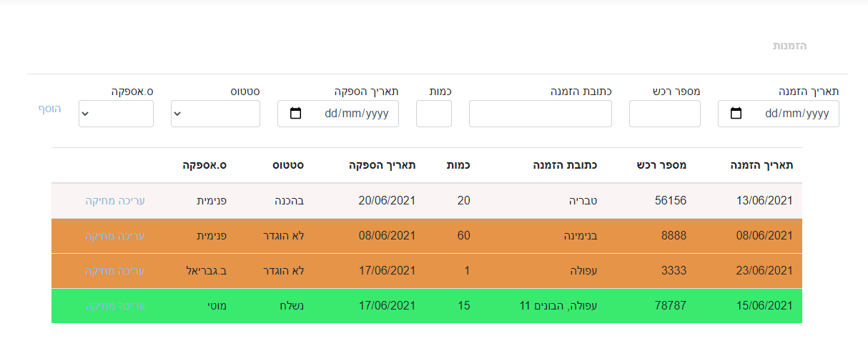This screenshot has height=361, width=868.
Task: Click dd/mm/yyyy text in תאריך הזמנה date field
Action: pyautogui.click(x=797, y=113)
